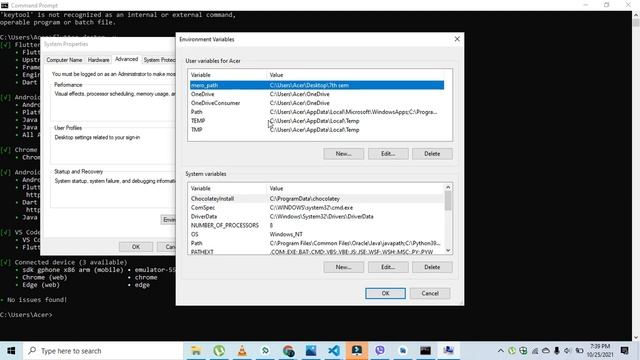Select the user Path variable row

coord(317,112)
